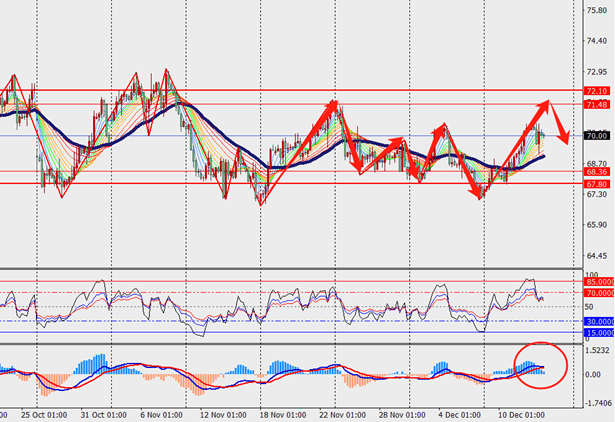
Task: Click the 18 Nov 01:00 date label
Action: (x=283, y=415)
